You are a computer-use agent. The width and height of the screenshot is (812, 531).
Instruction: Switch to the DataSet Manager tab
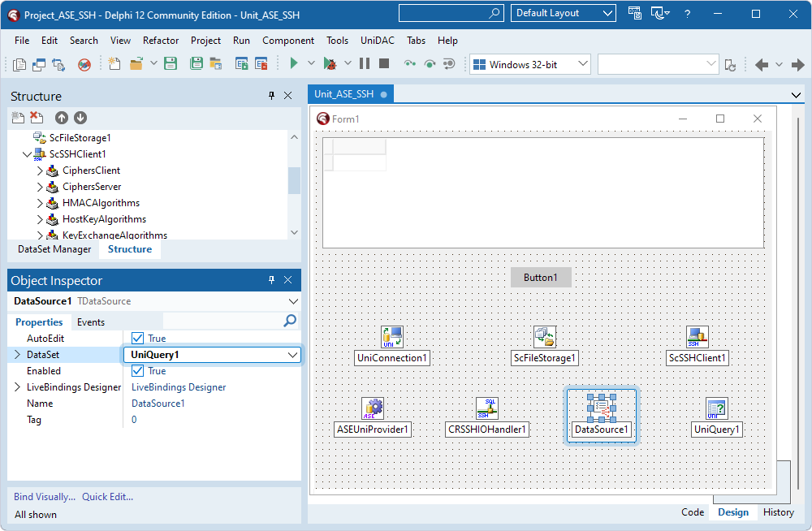click(x=54, y=249)
